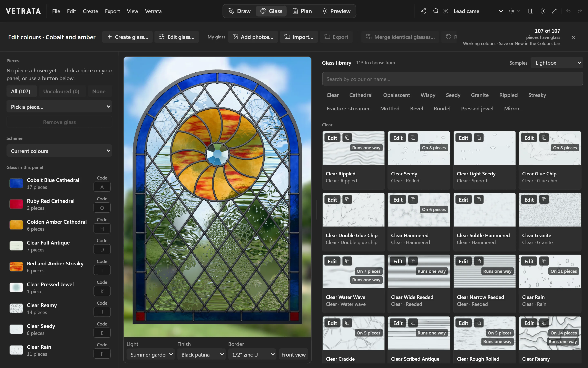The image size is (588, 368).
Task: Toggle the Pressed jewel filter
Action: (x=477, y=109)
